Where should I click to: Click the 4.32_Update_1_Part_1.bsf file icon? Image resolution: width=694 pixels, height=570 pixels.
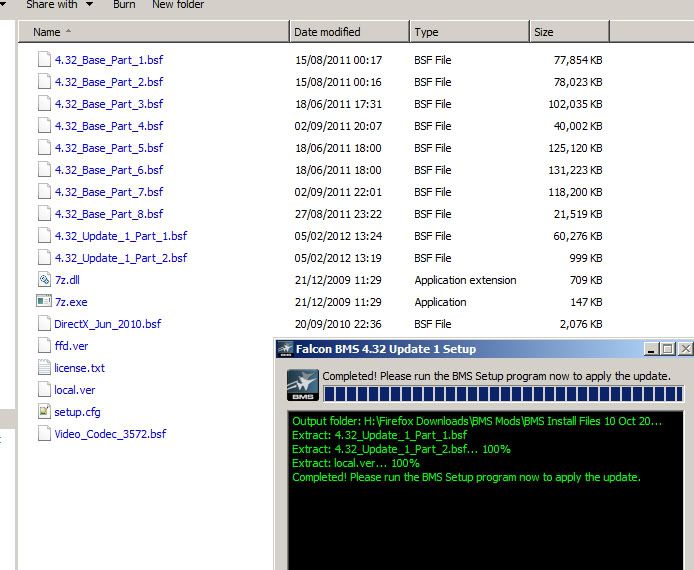pos(44,235)
